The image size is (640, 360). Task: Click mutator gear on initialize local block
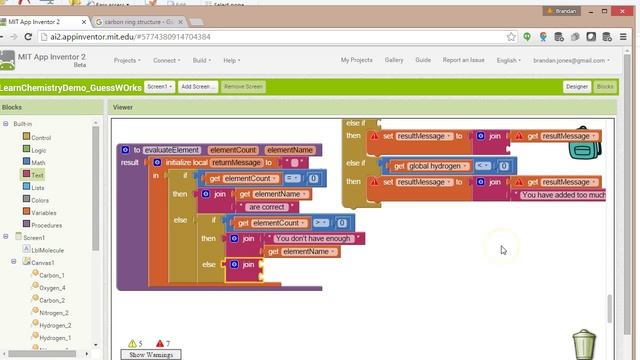click(x=157, y=162)
